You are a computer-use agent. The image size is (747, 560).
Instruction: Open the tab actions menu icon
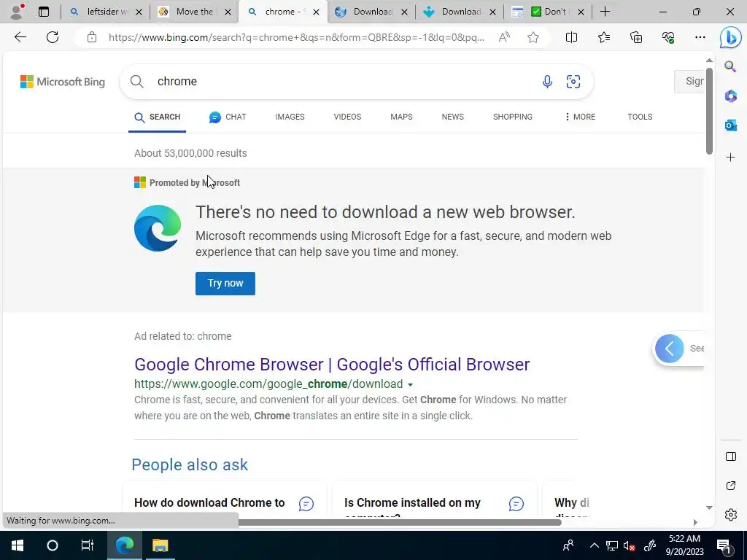coord(44,12)
